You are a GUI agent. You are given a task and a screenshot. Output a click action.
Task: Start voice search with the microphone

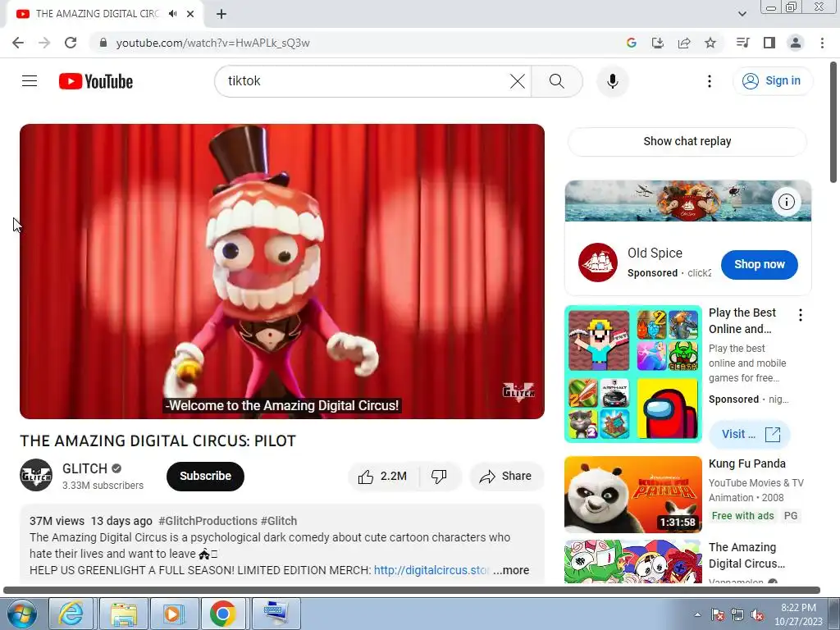pos(612,81)
